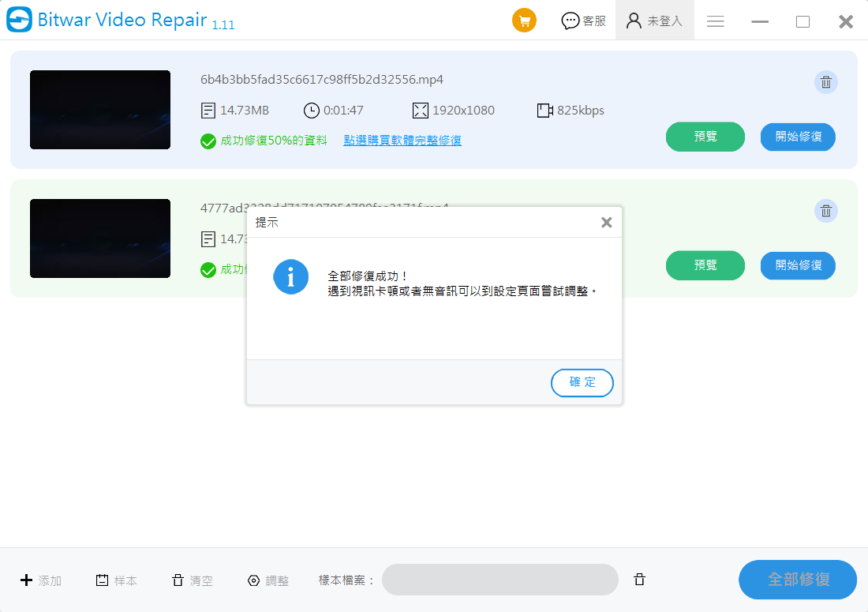
Task: Click the first video thumbnail
Action: (x=100, y=110)
